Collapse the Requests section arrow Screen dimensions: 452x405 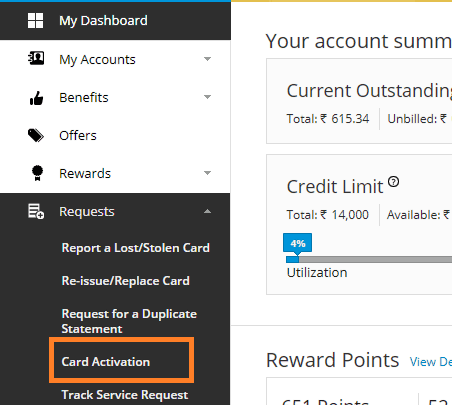click(x=207, y=211)
